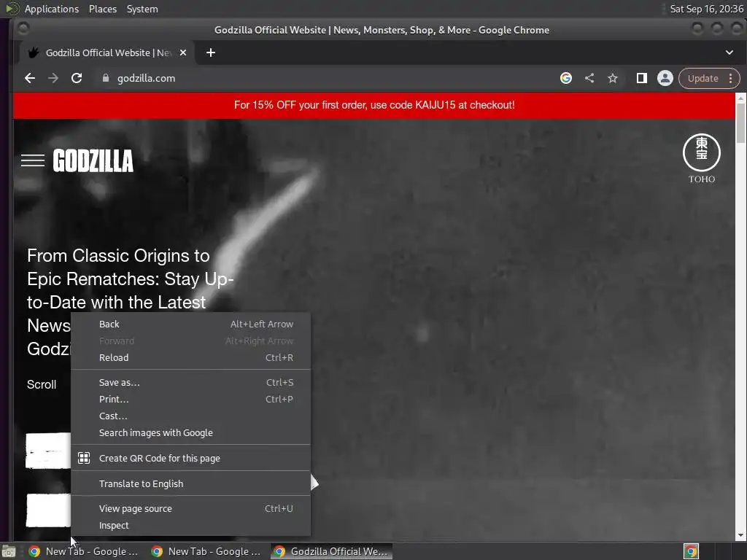Viewport: 747px width, 560px height.
Task: Choose Inspect from context menu
Action: [190, 525]
